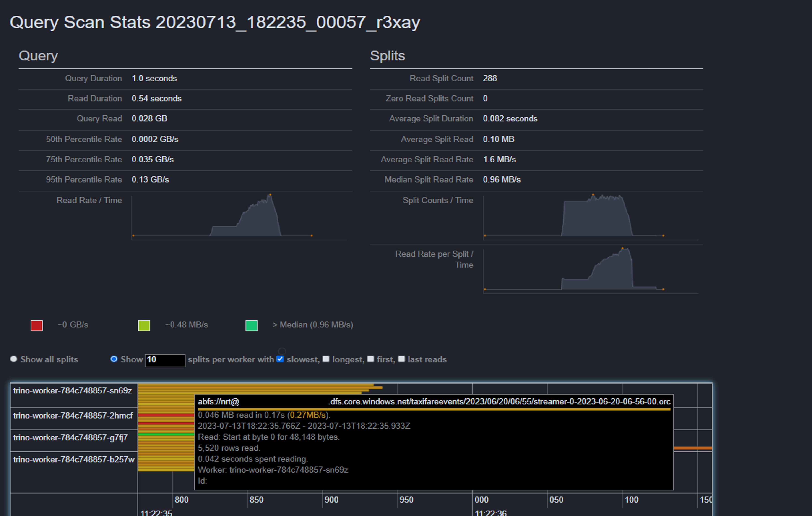Select worker trino-worker-784c748857-b257w row
The width and height of the screenshot is (812, 516).
tap(74, 459)
